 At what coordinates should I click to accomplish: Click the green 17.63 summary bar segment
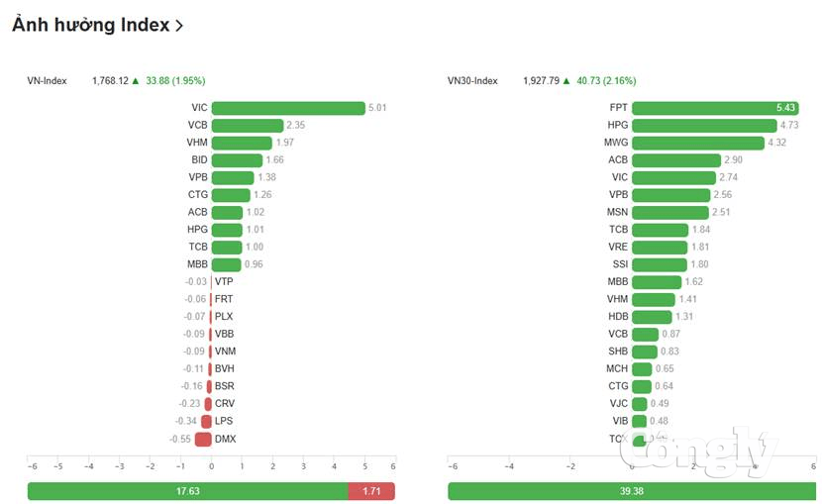(x=188, y=491)
